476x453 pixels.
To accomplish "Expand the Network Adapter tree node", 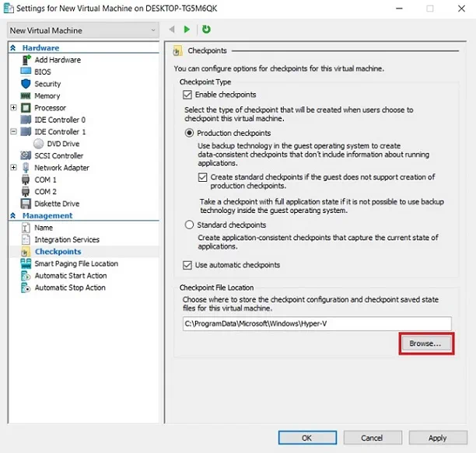I will pyautogui.click(x=13, y=168).
